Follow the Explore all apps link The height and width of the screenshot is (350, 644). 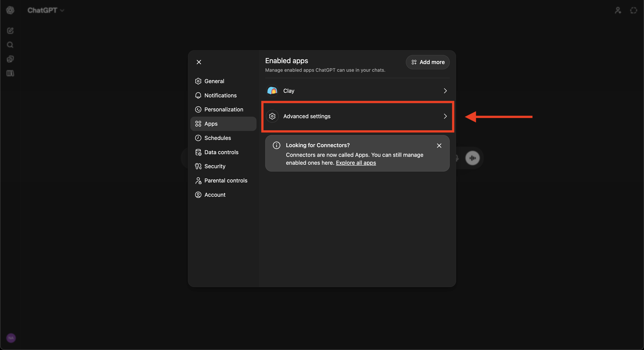click(x=356, y=163)
